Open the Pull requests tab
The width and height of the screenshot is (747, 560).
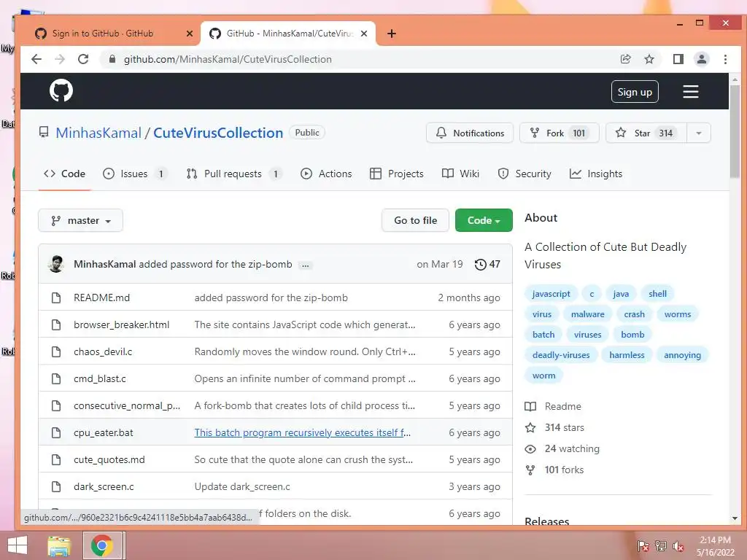[x=233, y=174]
